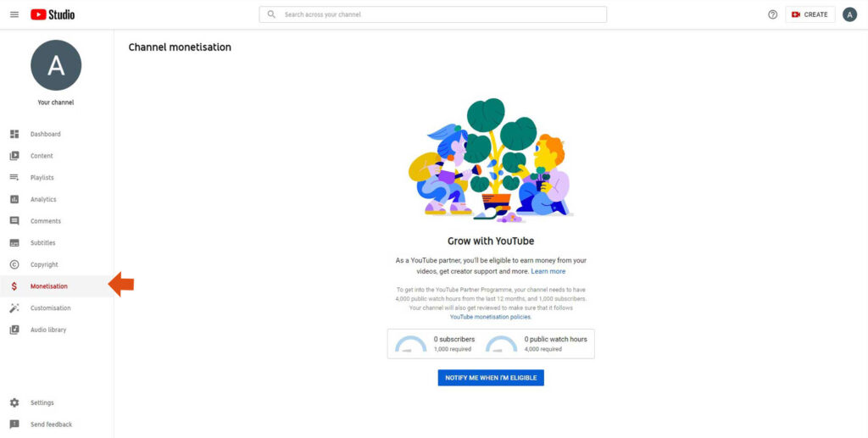The image size is (868, 438).
Task: Open Audio library label in sidebar
Action: [48, 330]
